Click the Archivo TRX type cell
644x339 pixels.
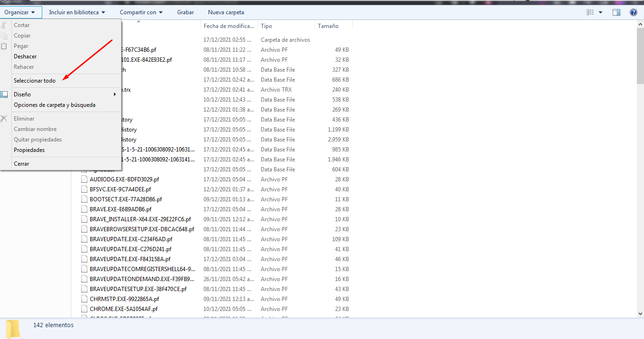click(x=276, y=90)
